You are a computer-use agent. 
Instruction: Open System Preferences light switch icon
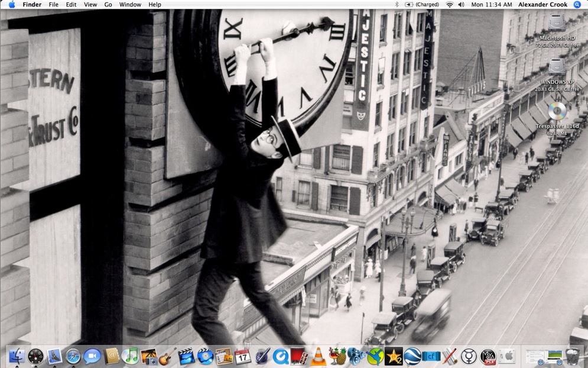tap(506, 356)
